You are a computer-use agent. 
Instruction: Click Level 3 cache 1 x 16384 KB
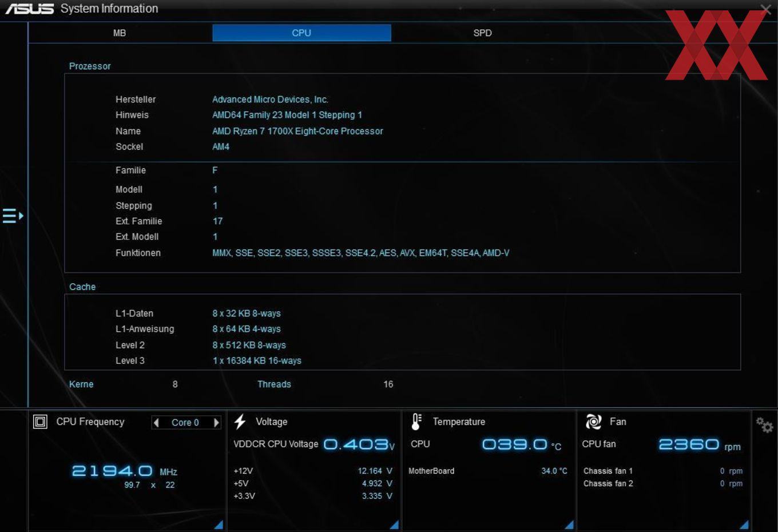(257, 361)
